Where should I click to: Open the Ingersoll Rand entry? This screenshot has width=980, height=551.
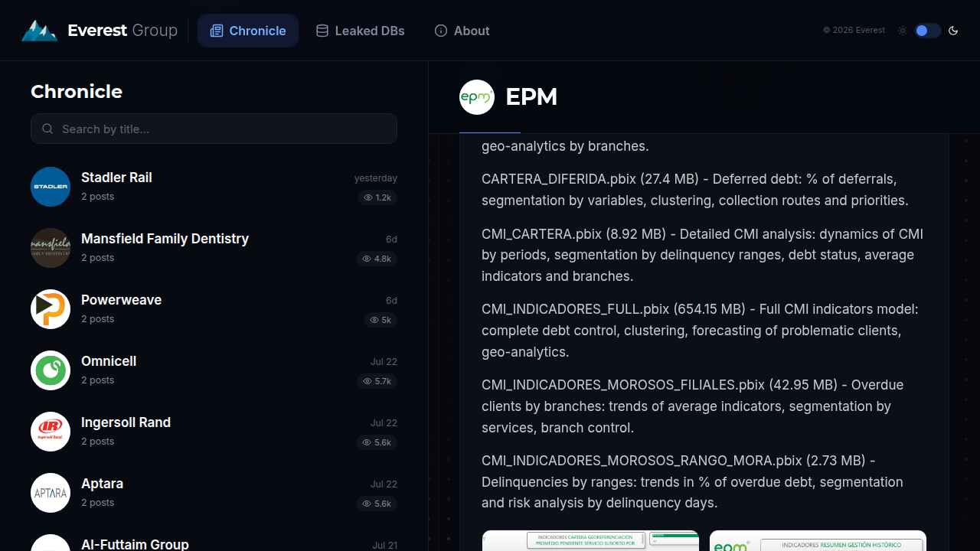coord(214,432)
